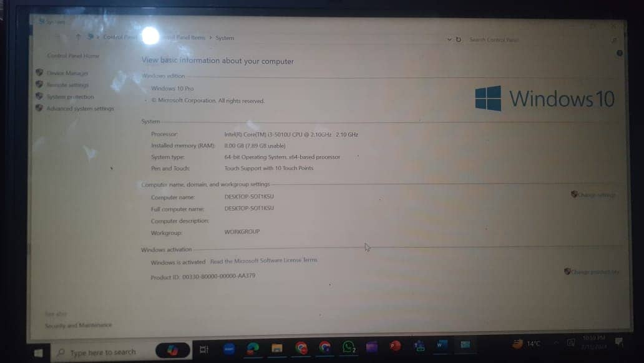Image resolution: width=644 pixels, height=363 pixels.
Task: Open the purple app icon on taskbar
Action: tap(372, 347)
